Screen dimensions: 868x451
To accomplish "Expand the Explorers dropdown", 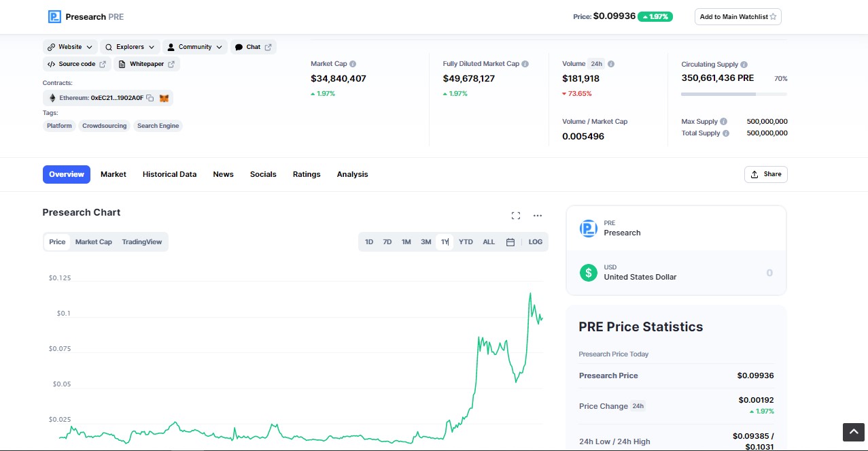I will coord(130,47).
